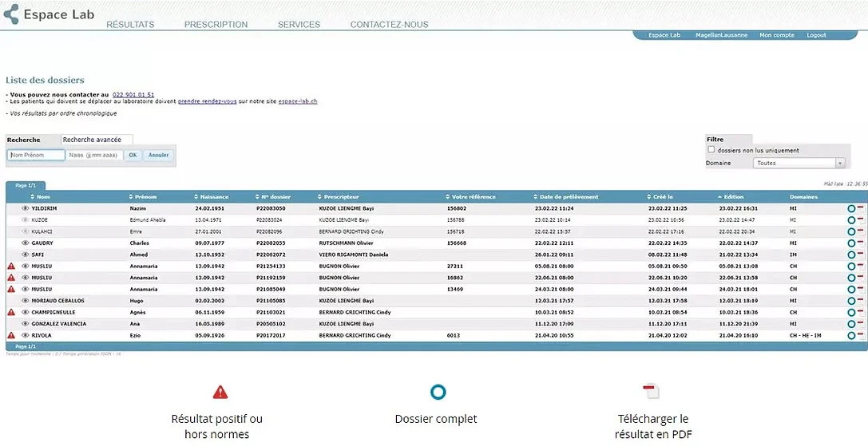Download the PDF for GONZALEZ VALENCIA Ana

click(x=861, y=323)
